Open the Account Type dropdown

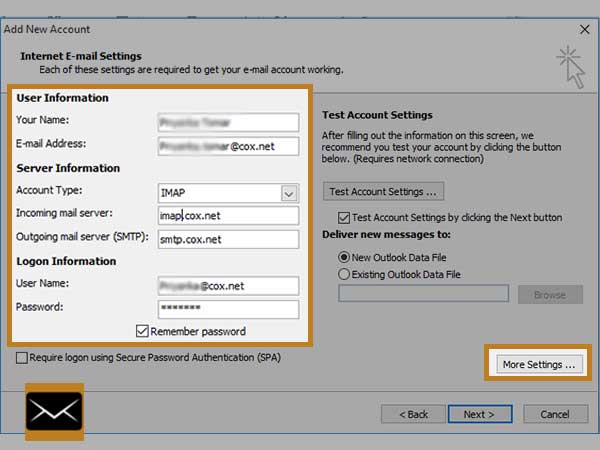289,193
